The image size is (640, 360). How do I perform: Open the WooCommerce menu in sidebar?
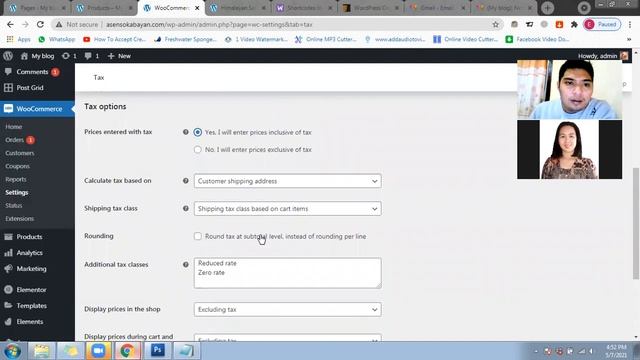(37, 109)
